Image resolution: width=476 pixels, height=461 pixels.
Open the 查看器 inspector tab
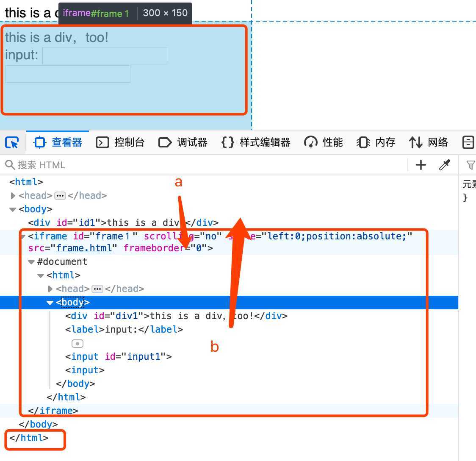click(x=58, y=142)
